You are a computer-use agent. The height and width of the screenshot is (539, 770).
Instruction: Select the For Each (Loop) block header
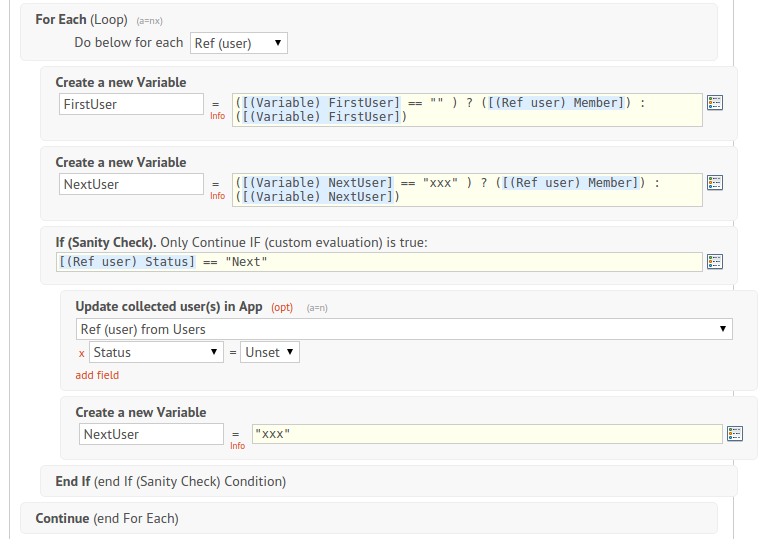tap(81, 19)
